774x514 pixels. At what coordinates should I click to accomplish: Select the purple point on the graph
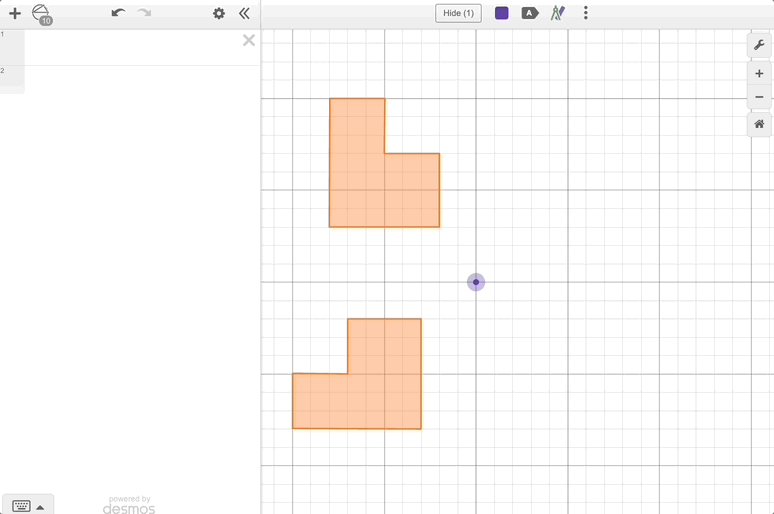tap(476, 283)
